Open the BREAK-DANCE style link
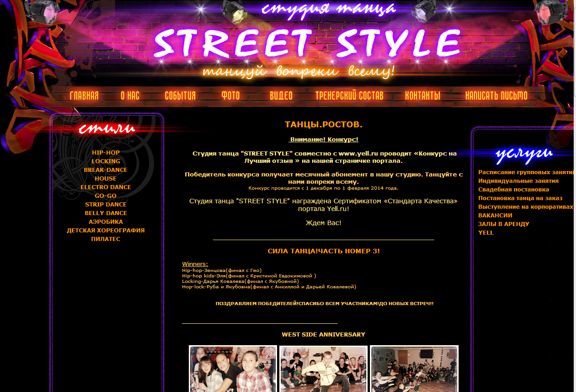Screen dimensions: 576x392 (106, 170)
